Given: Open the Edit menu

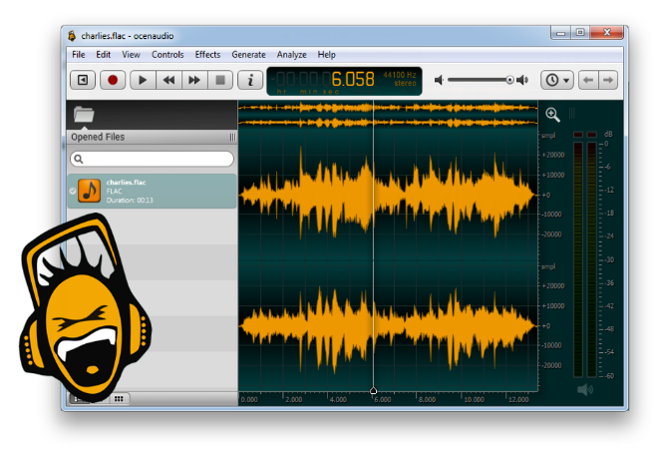Looking at the screenshot, I should [103, 55].
